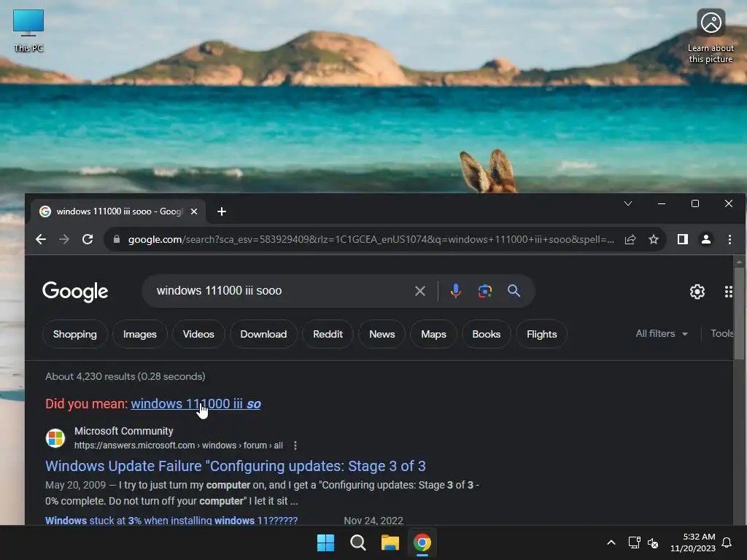747x560 pixels.
Task: Open options for Microsoft Community result
Action: click(x=295, y=446)
